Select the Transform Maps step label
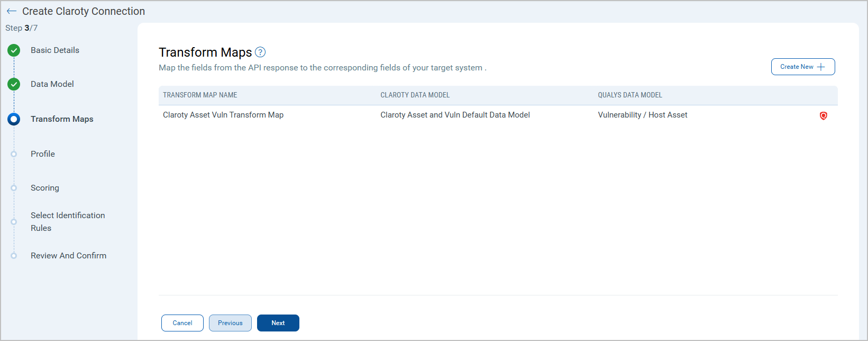 (62, 119)
